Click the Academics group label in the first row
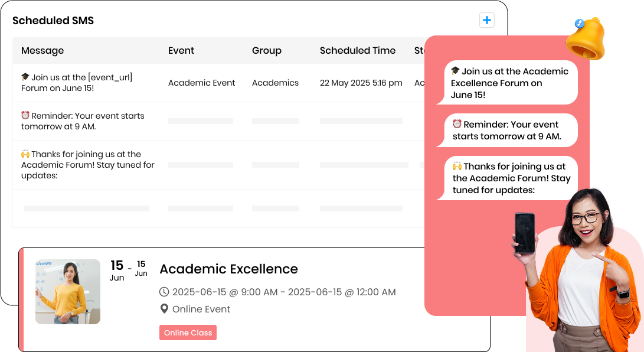The height and width of the screenshot is (352, 644). point(275,83)
